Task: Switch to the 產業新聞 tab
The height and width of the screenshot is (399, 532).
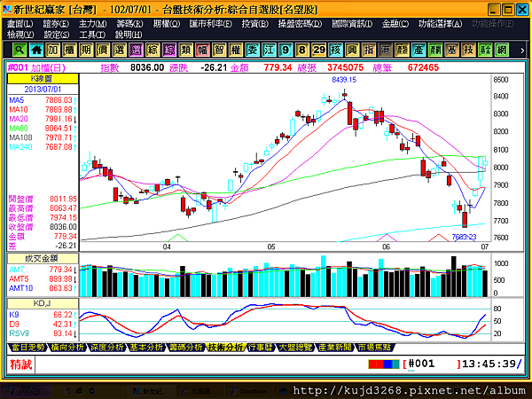Action: coord(335,348)
